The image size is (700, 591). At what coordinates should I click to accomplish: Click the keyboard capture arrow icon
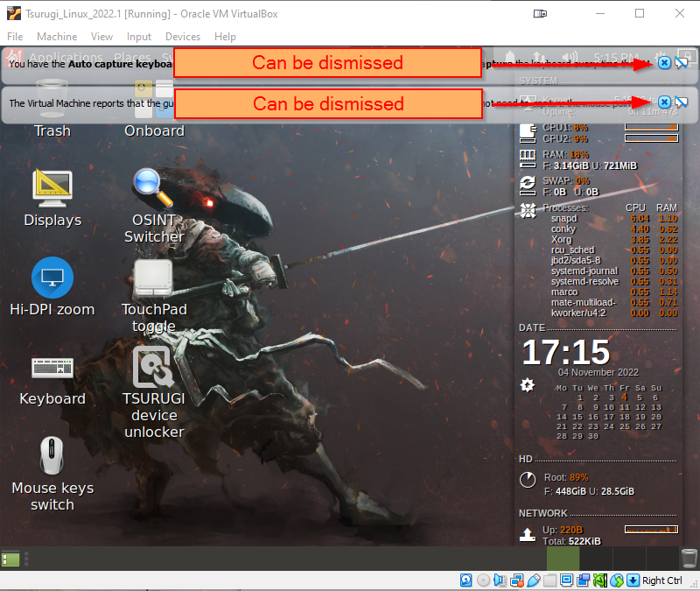point(633,580)
